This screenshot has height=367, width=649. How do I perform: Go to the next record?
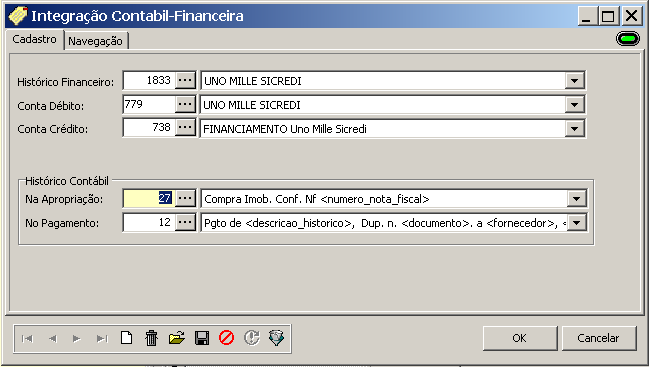77,339
